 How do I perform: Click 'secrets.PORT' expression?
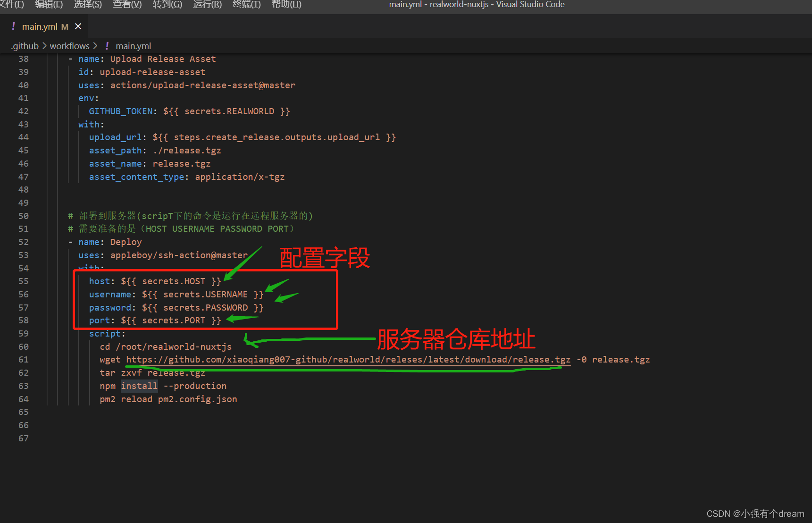coord(174,321)
